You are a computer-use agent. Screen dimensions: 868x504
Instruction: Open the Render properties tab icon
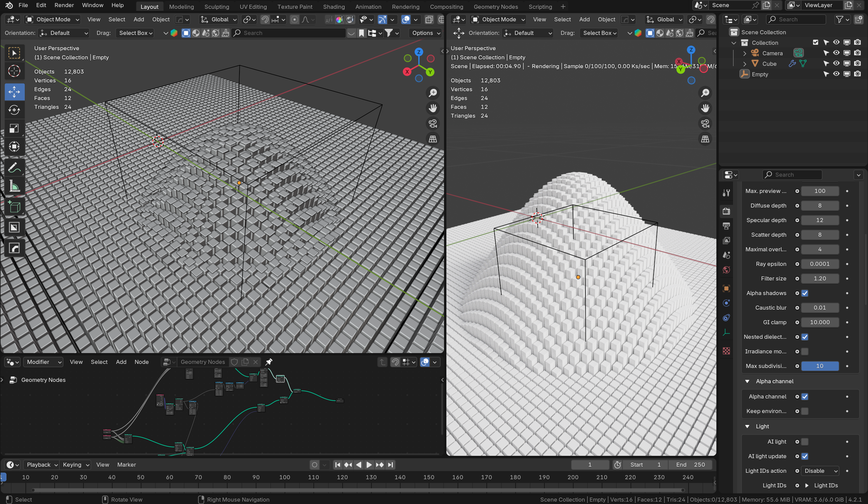pos(727,211)
